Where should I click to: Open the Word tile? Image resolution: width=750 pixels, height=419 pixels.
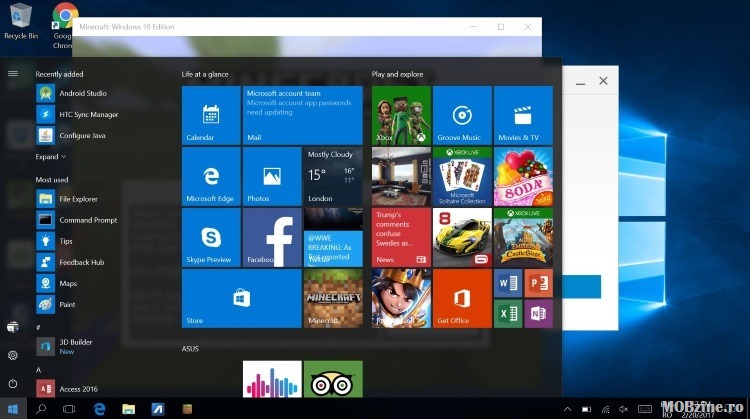508,283
